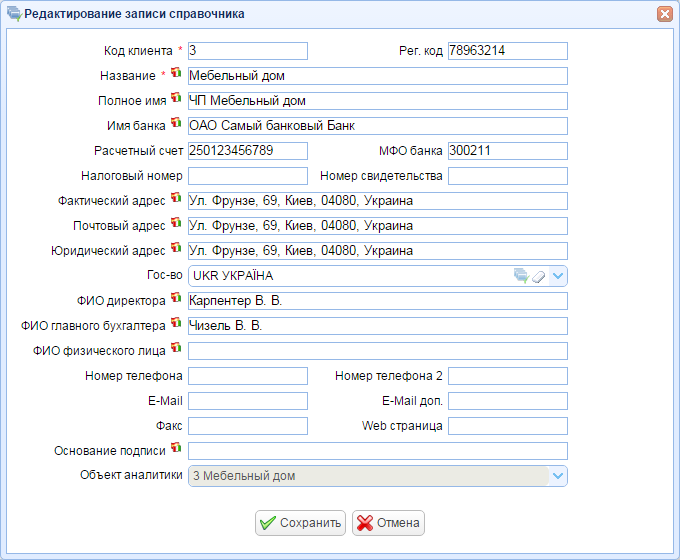Click the translation icon next to Фактический адрес
The width and height of the screenshot is (680, 560).
176,198
